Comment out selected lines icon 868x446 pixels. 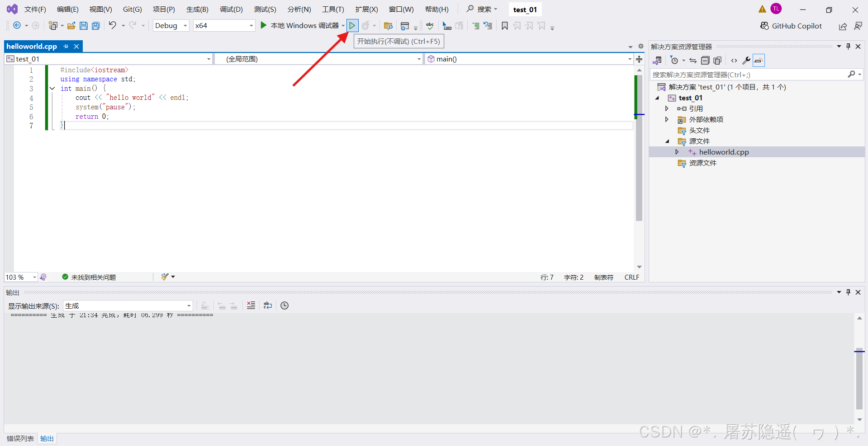476,26
